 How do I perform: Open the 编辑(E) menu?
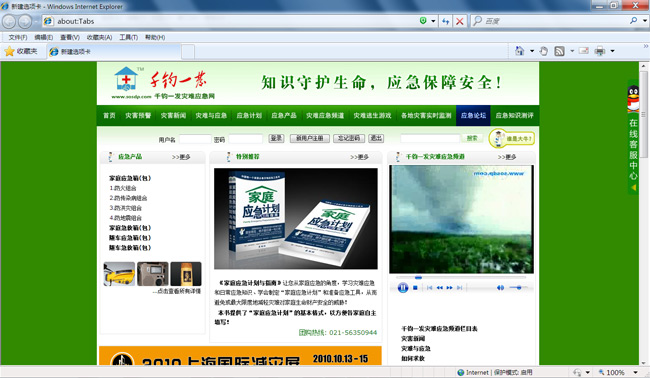[44, 37]
